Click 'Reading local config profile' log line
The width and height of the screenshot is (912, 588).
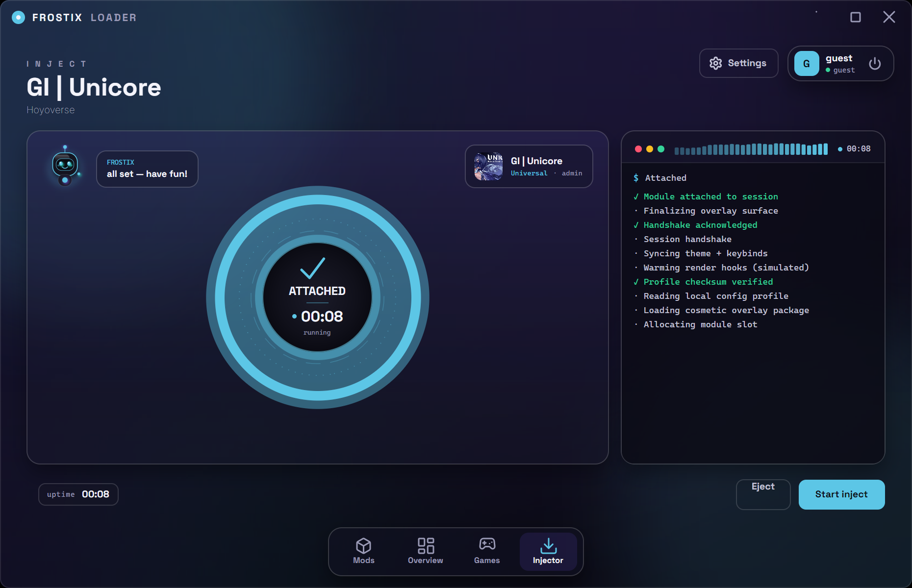click(711, 296)
